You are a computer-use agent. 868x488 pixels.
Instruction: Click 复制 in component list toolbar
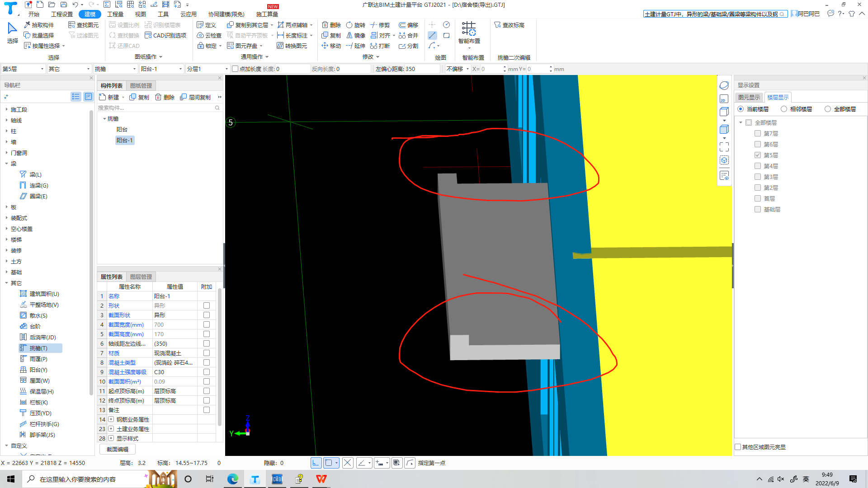[x=139, y=97]
